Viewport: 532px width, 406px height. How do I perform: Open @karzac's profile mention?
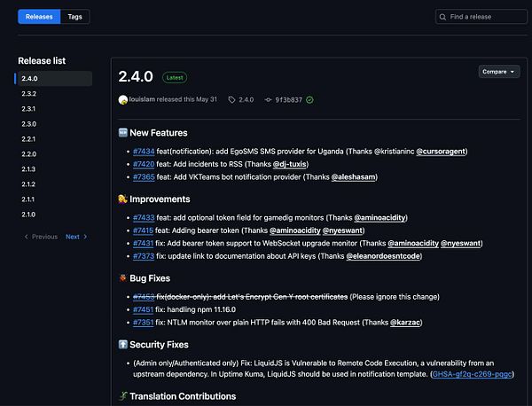click(x=405, y=323)
